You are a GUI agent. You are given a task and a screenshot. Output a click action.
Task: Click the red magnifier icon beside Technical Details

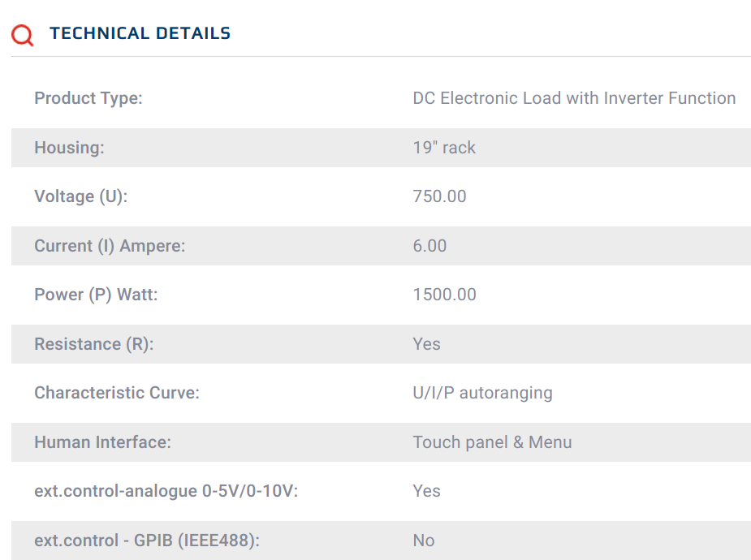coord(23,35)
